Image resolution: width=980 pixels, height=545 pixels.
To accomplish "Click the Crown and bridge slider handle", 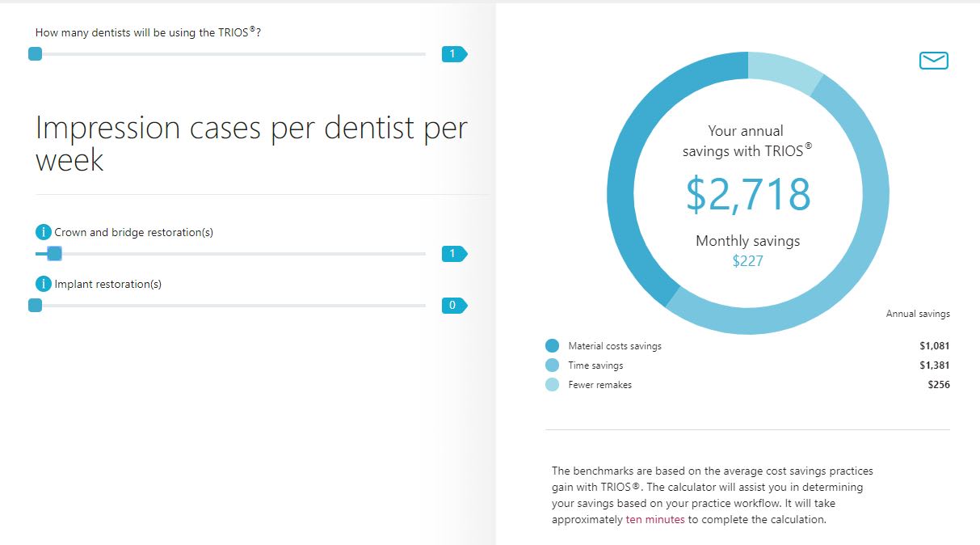I will 54,254.
